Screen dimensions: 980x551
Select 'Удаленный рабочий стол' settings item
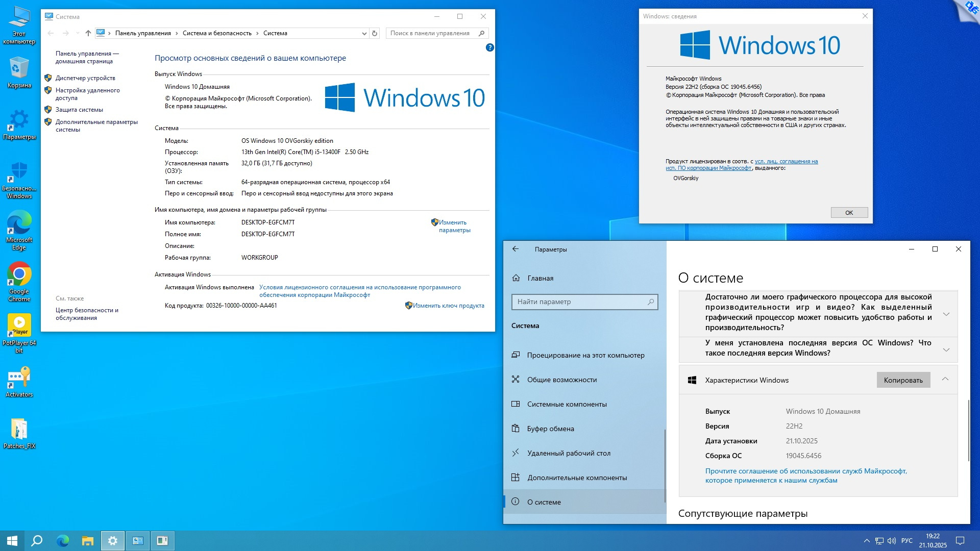pos(568,453)
